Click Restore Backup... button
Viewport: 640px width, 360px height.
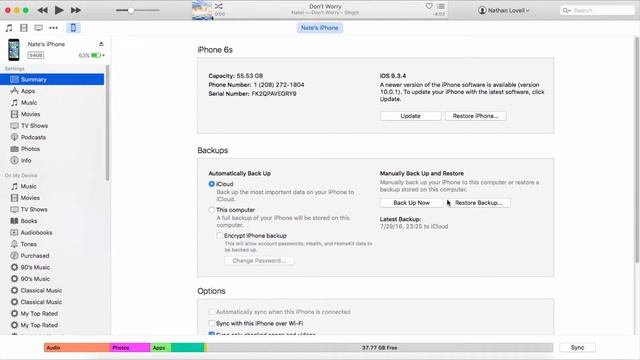click(478, 203)
